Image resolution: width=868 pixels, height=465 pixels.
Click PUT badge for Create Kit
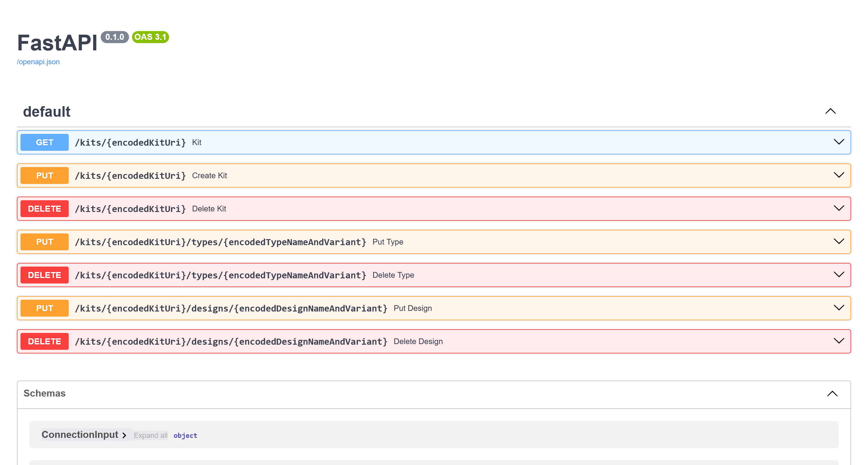coord(45,175)
